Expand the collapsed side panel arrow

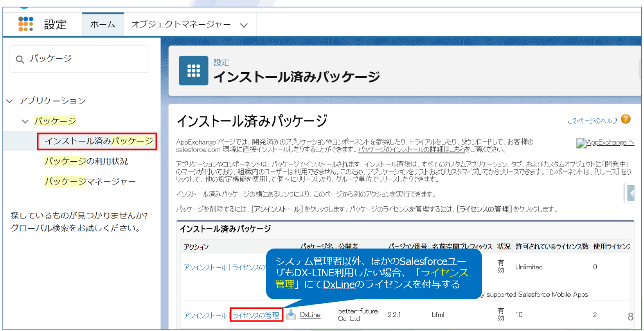point(630,193)
